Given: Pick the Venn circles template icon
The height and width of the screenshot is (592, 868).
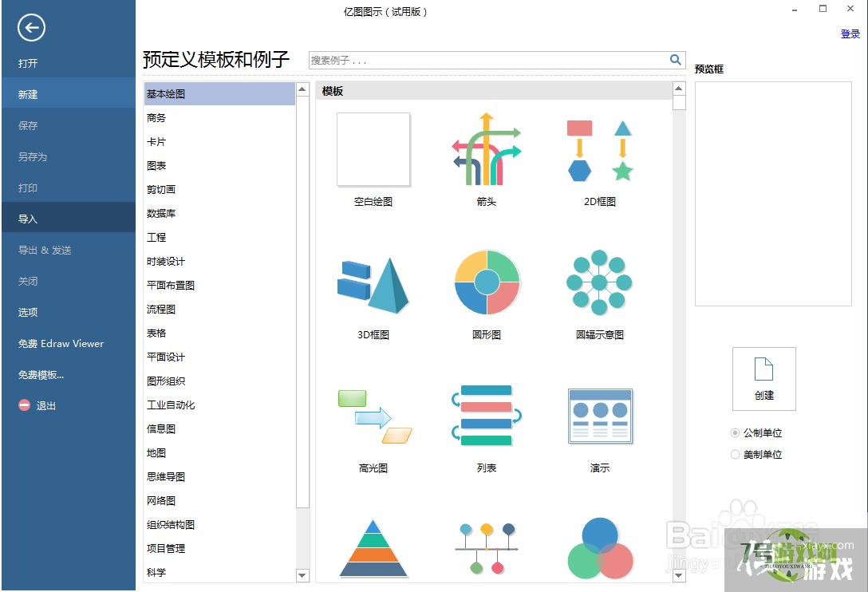Looking at the screenshot, I should coord(600,548).
